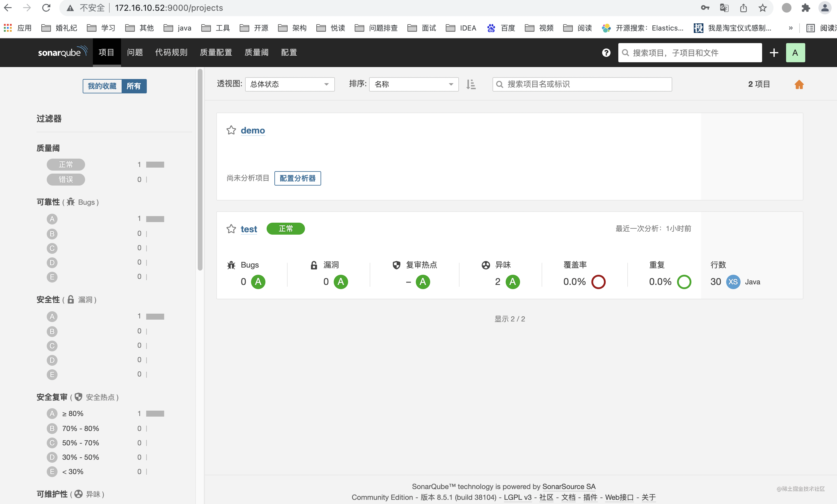Open the test project link
837x504 pixels.
point(249,229)
